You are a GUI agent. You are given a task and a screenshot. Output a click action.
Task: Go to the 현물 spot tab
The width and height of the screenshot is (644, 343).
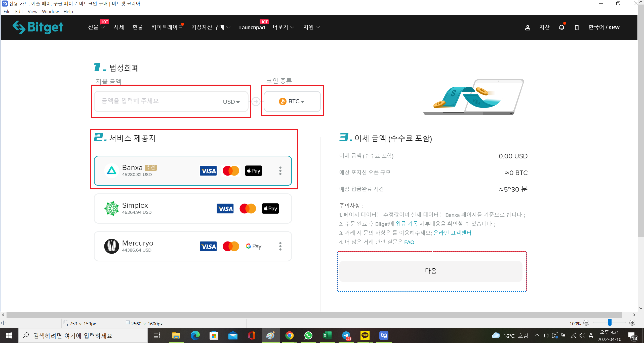(138, 27)
